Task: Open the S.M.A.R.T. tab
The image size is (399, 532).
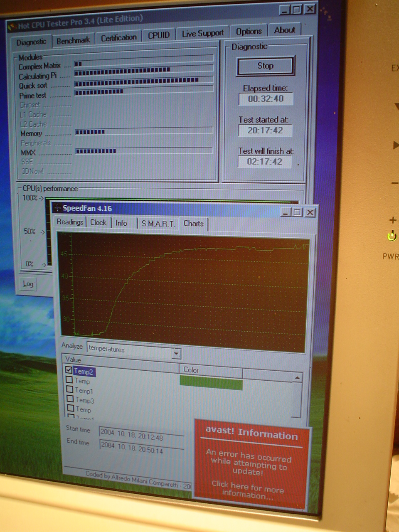Action: point(158,224)
